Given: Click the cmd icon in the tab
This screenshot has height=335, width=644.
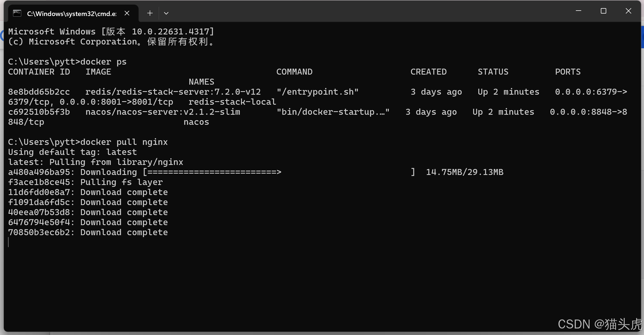Looking at the screenshot, I should (17, 13).
